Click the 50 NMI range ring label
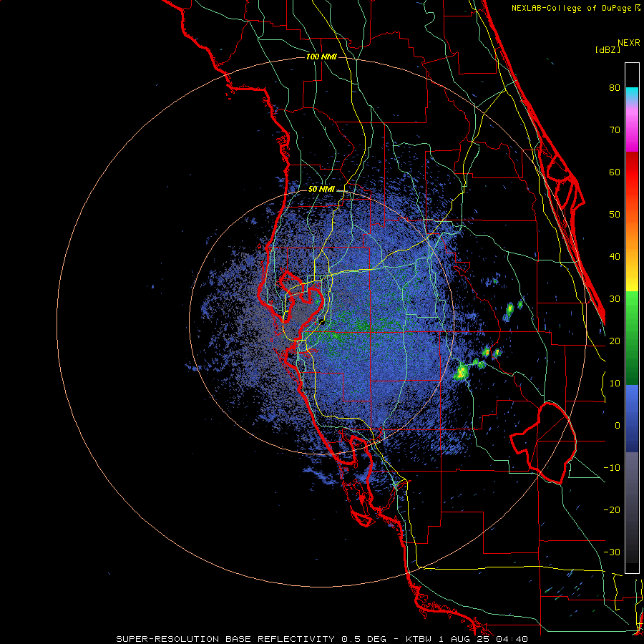Screen dimensions: 644x644 [x=321, y=190]
